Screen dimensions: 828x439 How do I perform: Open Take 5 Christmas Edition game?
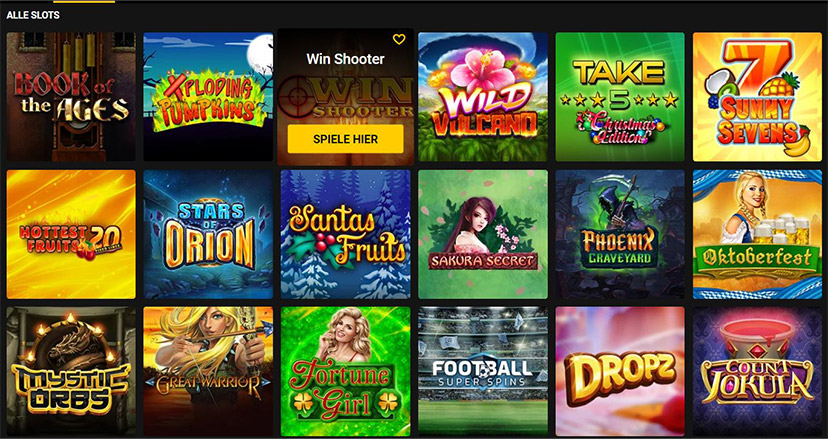tap(620, 97)
